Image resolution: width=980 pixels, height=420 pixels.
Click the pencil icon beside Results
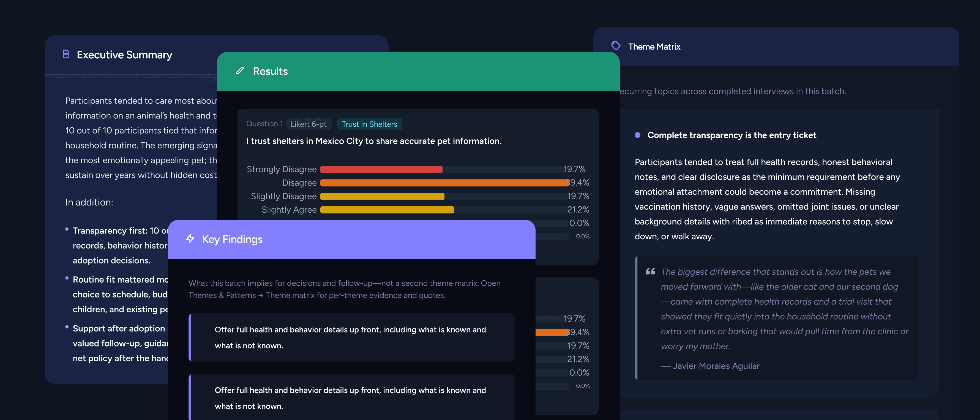tap(240, 71)
